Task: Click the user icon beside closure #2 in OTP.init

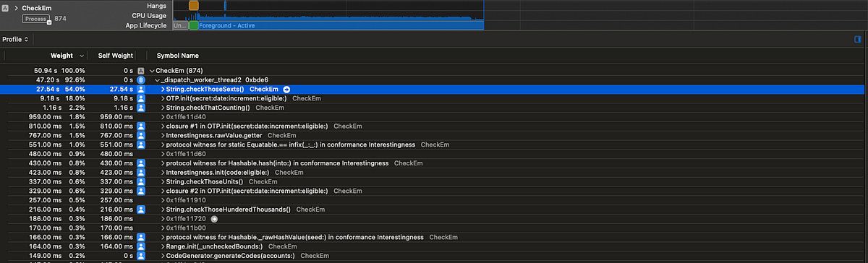Action: click(x=141, y=191)
